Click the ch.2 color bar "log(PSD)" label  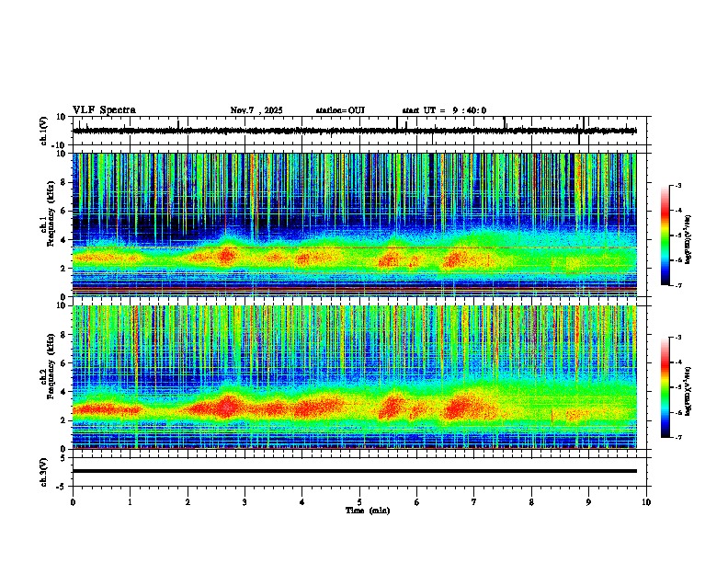[688, 391]
